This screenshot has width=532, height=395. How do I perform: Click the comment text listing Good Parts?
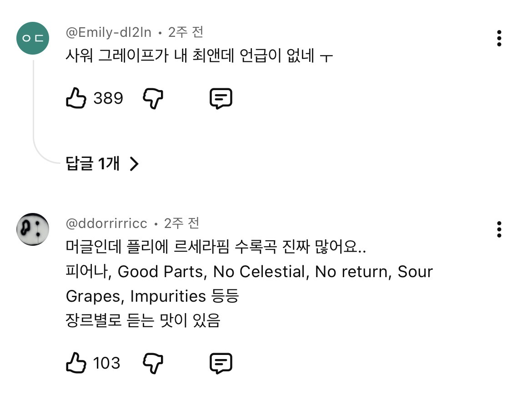249,272
